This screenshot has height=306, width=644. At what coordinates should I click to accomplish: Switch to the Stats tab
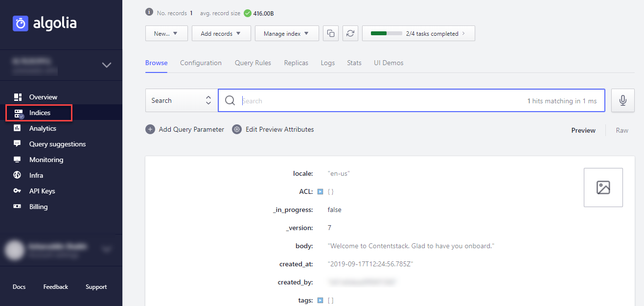coord(354,63)
